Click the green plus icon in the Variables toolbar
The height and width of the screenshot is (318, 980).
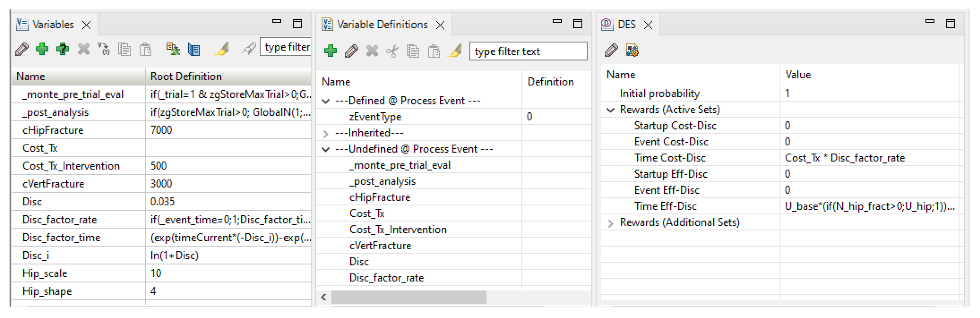(x=42, y=49)
